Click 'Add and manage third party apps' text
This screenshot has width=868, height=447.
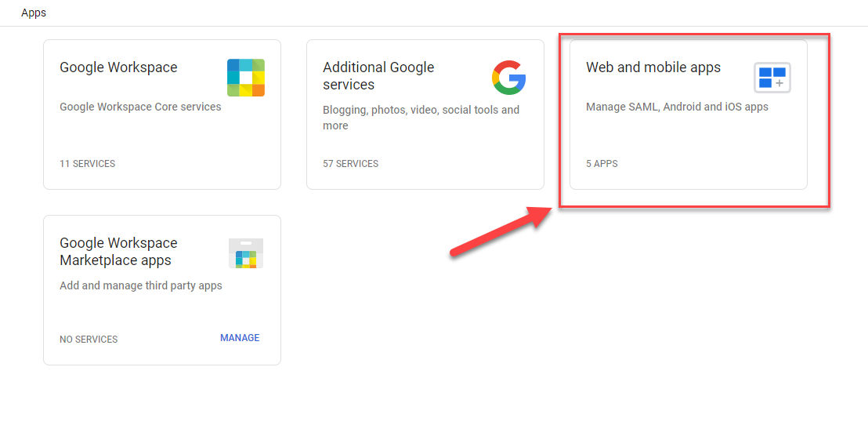tap(140, 285)
